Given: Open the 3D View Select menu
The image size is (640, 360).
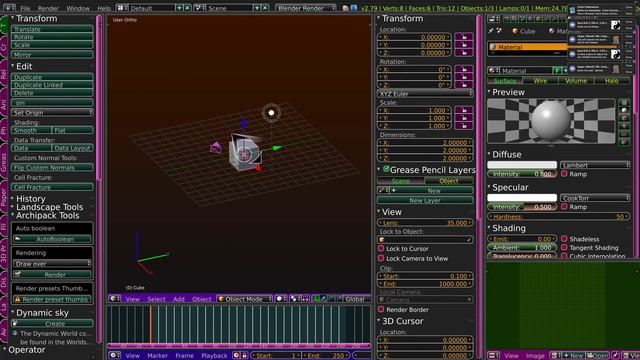Looking at the screenshot, I should click(x=156, y=299).
